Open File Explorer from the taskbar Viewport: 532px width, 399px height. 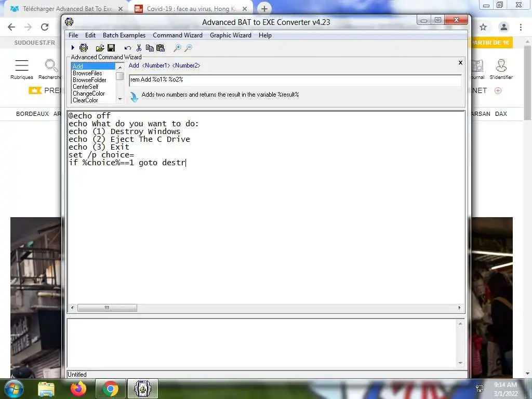(x=46, y=389)
